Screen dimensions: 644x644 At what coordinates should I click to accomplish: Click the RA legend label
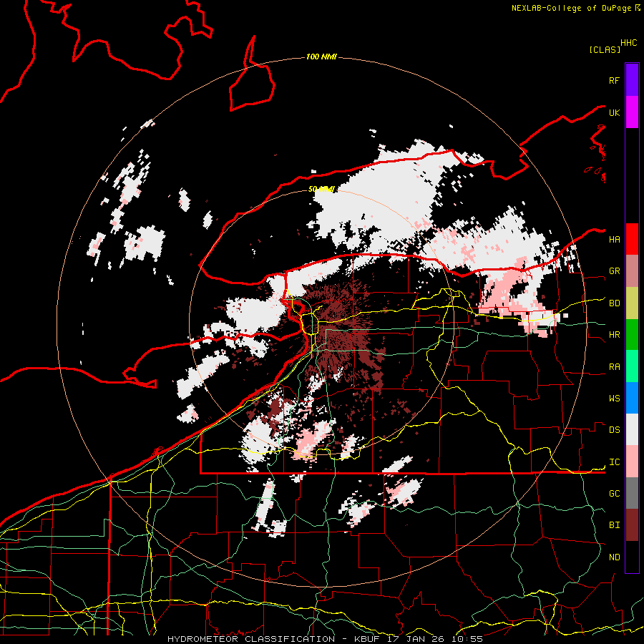point(614,367)
